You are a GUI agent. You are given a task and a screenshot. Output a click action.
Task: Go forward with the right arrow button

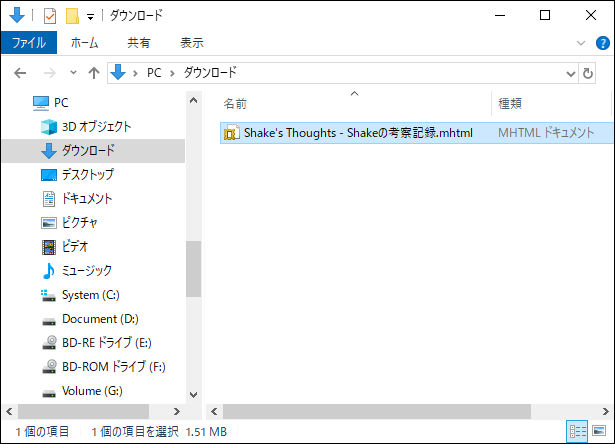pos(49,73)
